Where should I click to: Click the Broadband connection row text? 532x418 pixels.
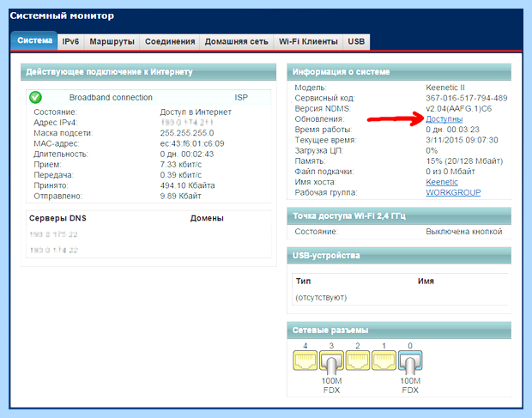point(111,98)
